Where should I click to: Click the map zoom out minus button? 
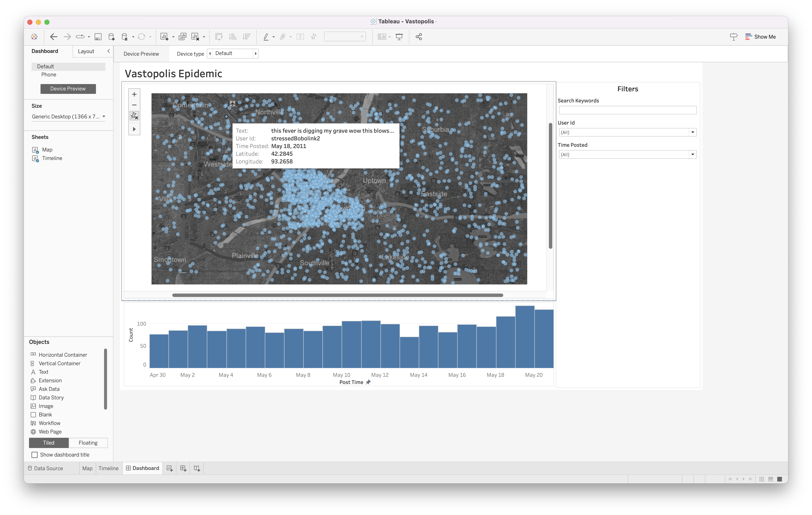point(134,105)
